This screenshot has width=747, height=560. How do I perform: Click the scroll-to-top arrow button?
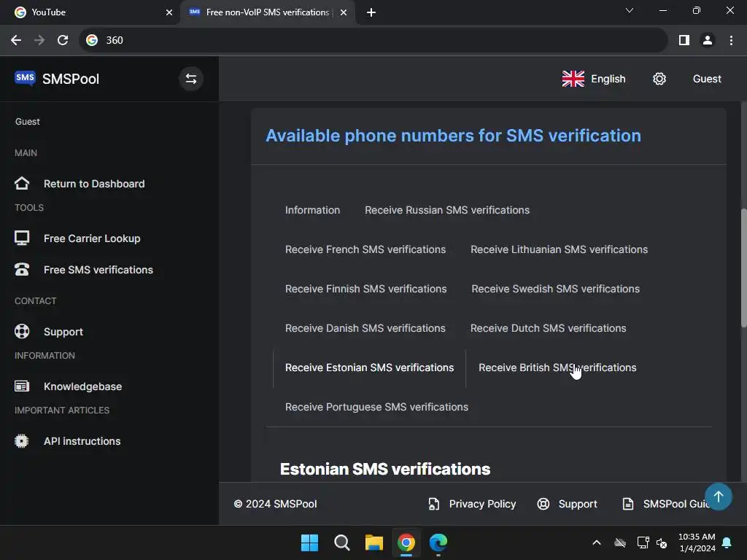coord(718,497)
